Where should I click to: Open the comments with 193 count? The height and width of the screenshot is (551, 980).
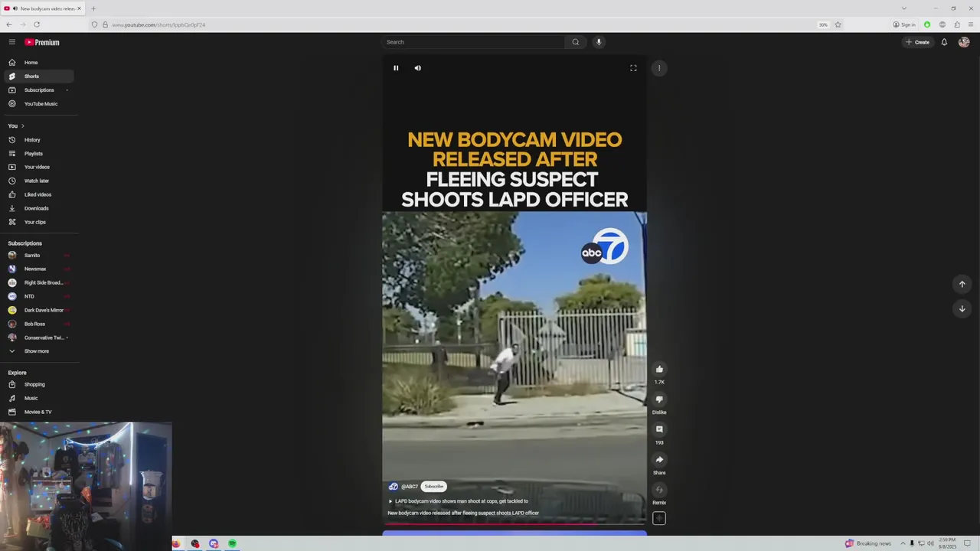659,429
